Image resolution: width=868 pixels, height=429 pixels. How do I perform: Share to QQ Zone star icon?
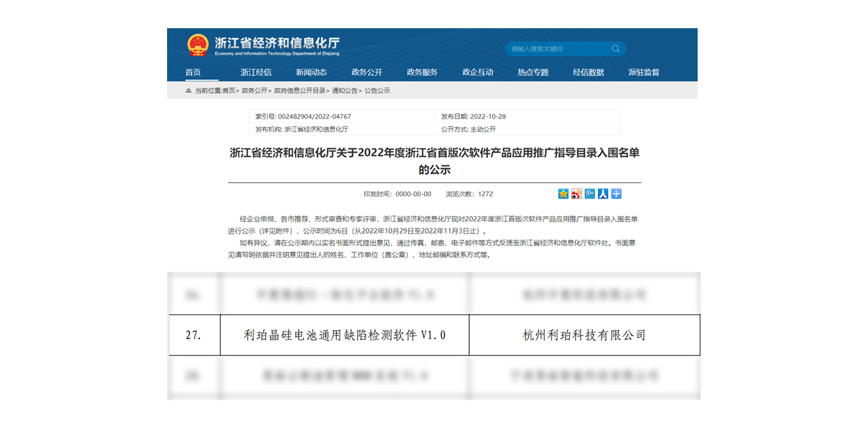point(563,194)
